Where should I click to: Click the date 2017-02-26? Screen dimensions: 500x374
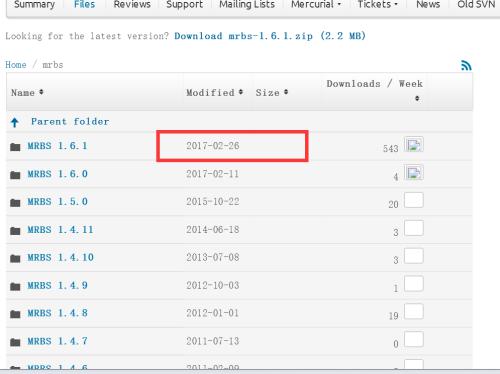pos(213,146)
